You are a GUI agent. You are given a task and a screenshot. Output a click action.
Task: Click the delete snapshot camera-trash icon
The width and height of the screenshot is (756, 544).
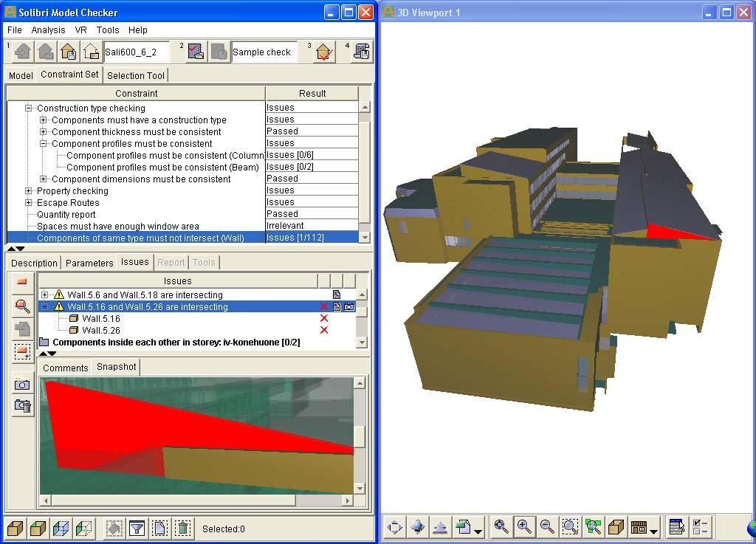pyautogui.click(x=22, y=405)
